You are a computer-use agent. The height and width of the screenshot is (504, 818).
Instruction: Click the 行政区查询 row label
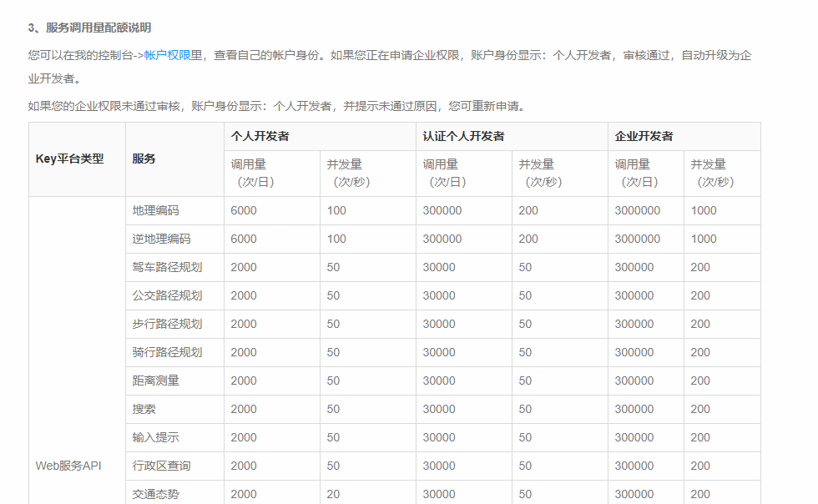(161, 466)
